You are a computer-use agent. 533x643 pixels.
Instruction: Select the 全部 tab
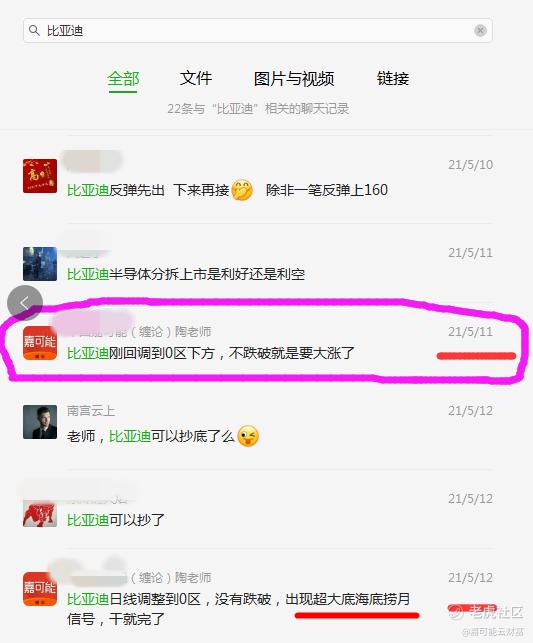click(123, 79)
